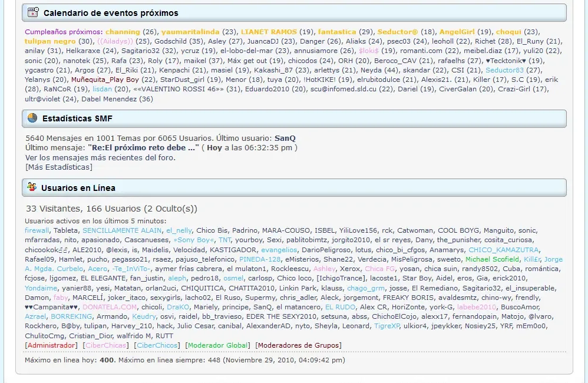The width and height of the screenshot is (588, 383).
Task: Click the calendar icon beside upcoming events
Action: [x=33, y=12]
